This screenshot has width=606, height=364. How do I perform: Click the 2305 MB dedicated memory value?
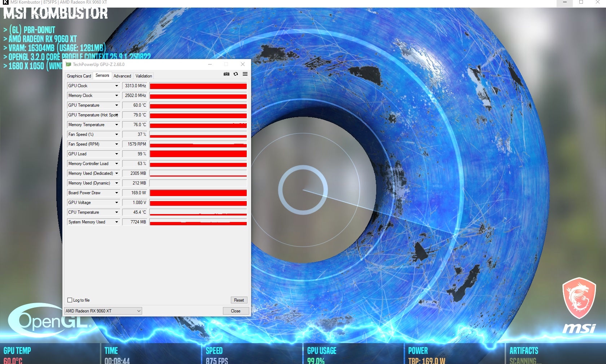[135, 173]
